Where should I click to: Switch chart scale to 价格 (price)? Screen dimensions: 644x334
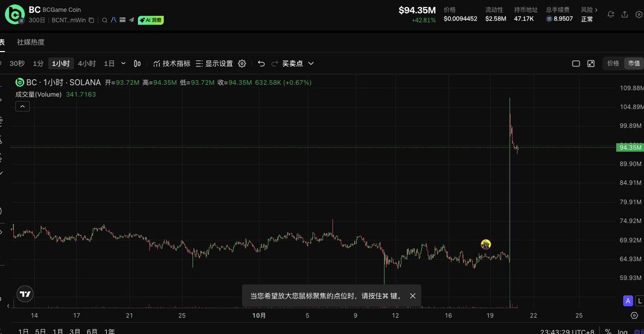point(613,63)
